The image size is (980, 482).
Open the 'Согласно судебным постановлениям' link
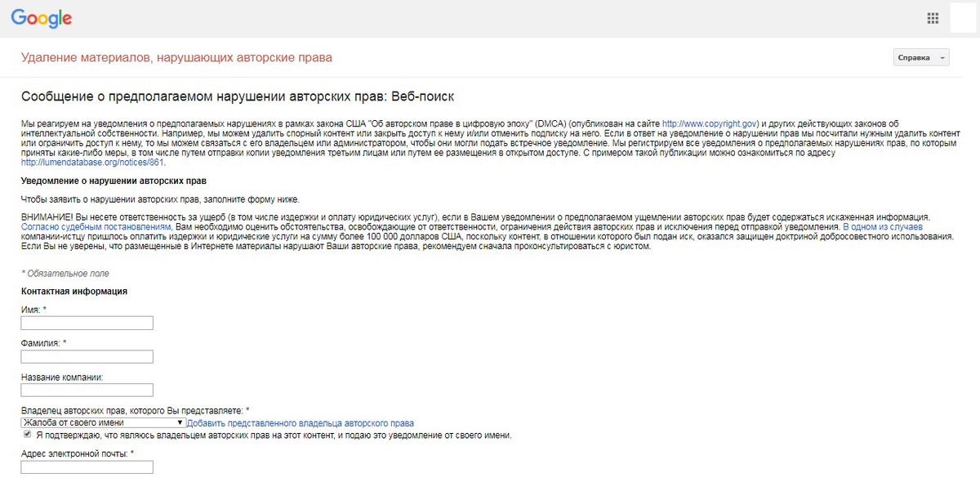96,227
